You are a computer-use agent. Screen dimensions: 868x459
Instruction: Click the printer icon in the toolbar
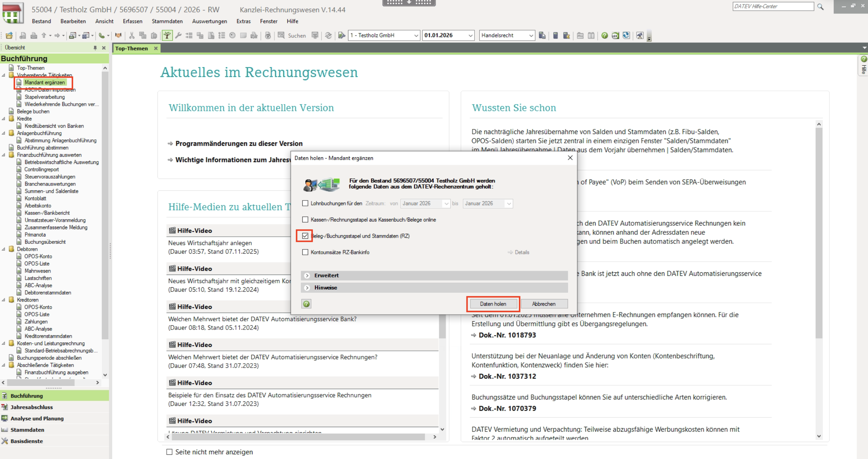click(34, 35)
